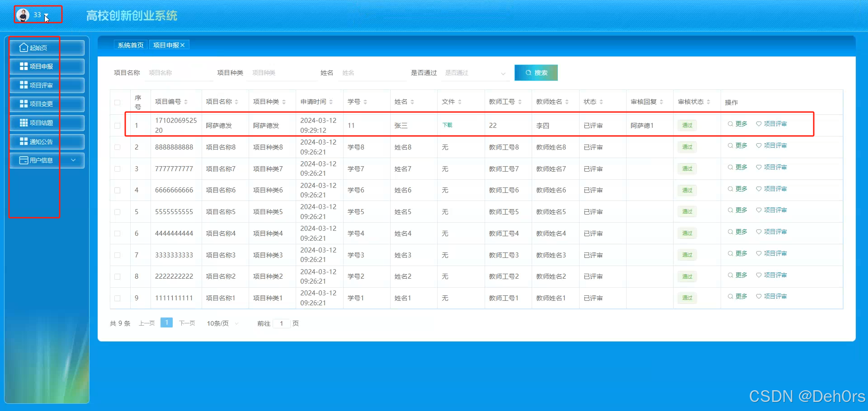Click 更多 in the 项目名称5 row

click(737, 210)
